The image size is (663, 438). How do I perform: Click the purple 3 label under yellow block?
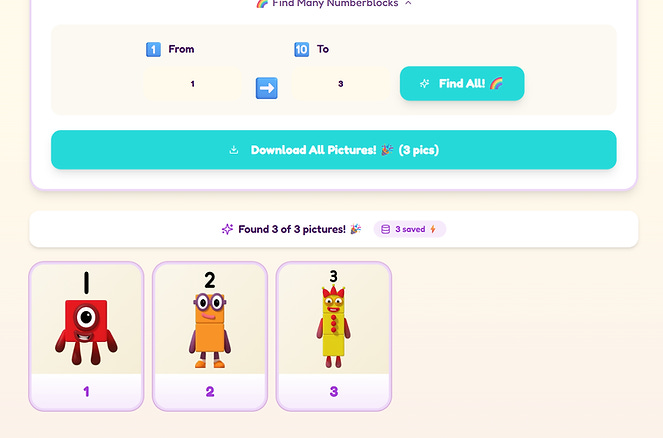point(334,391)
